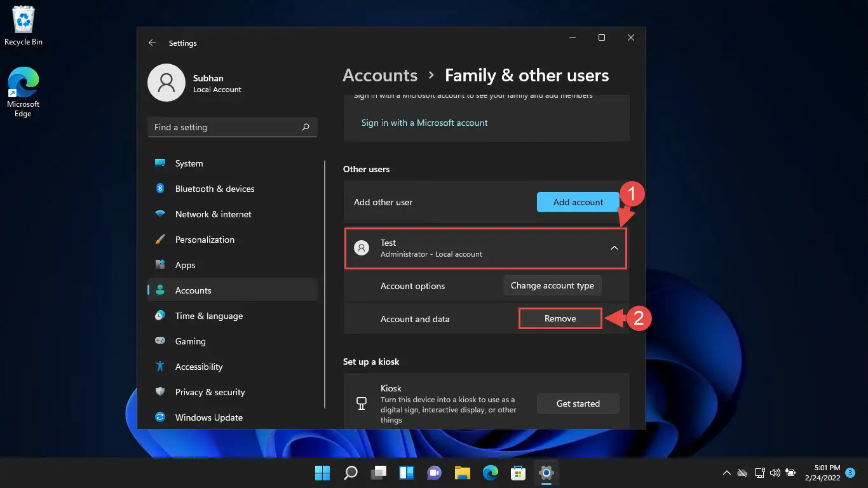Screen dimensions: 868x488
Task: Click Change account type button
Action: click(552, 286)
